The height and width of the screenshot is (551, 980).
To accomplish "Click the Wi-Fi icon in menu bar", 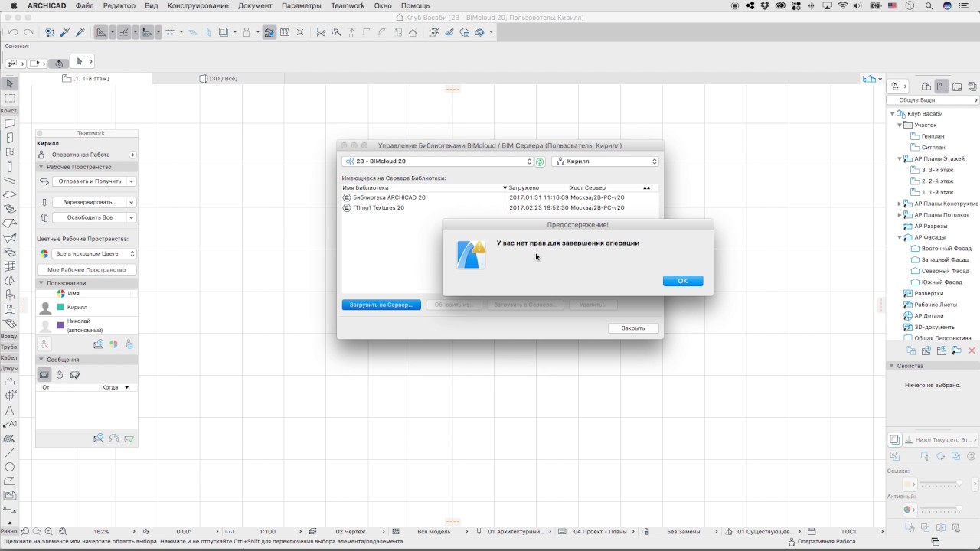I will tap(843, 5).
